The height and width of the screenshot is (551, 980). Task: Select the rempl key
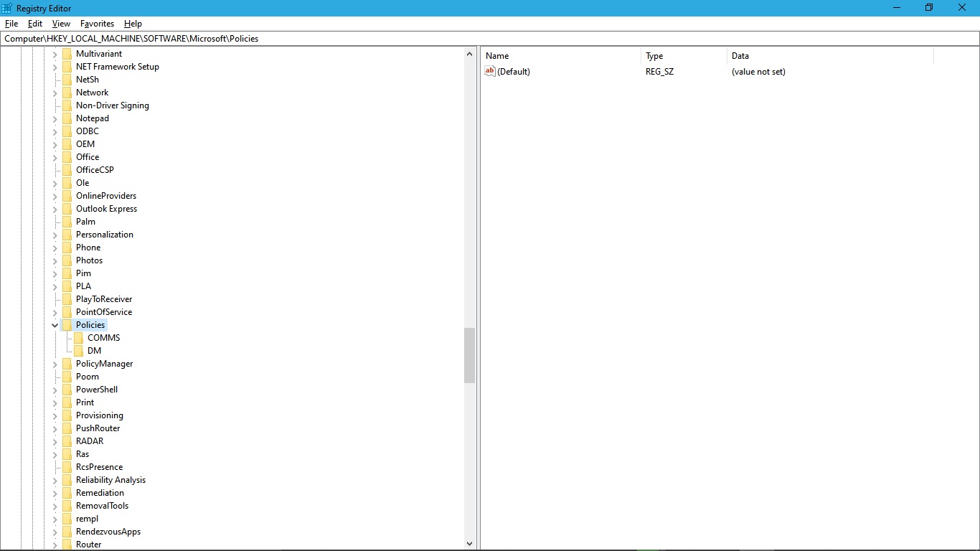(x=87, y=519)
